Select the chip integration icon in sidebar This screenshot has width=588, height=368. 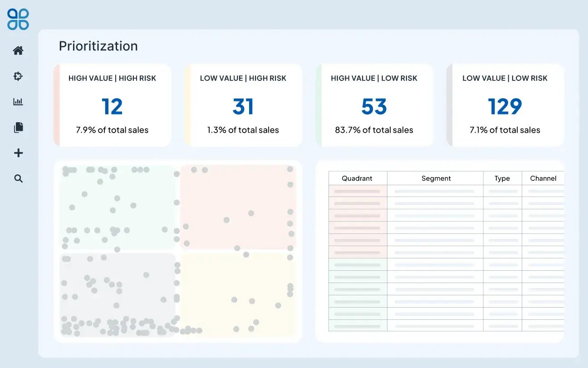[18, 76]
